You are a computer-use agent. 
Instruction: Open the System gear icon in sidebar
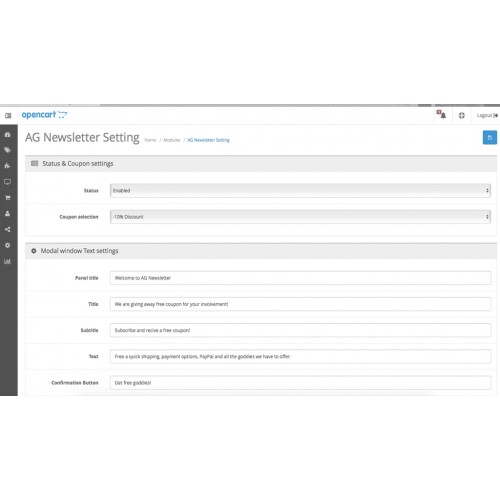pyautogui.click(x=7, y=245)
